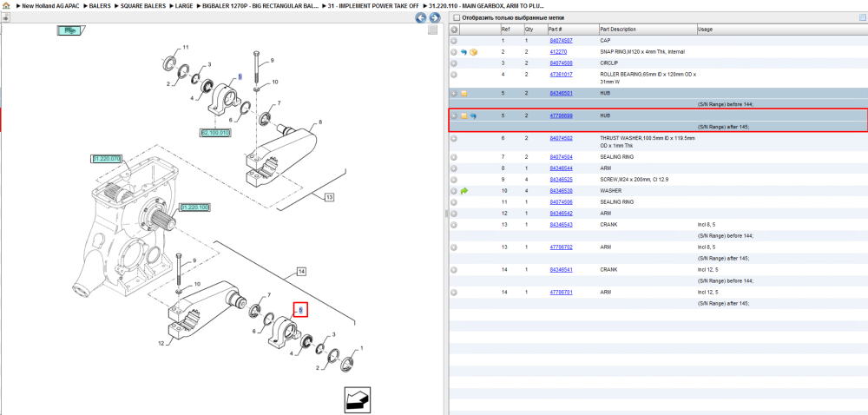Toggle the pin icon under the home icon
The image size is (868, 415).
(x=5, y=17)
